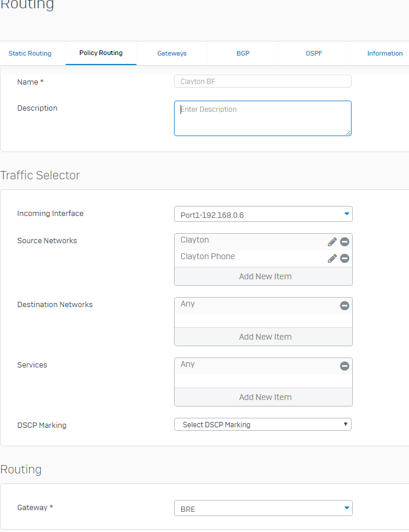Remove the Clayton Phone source network

click(x=344, y=258)
